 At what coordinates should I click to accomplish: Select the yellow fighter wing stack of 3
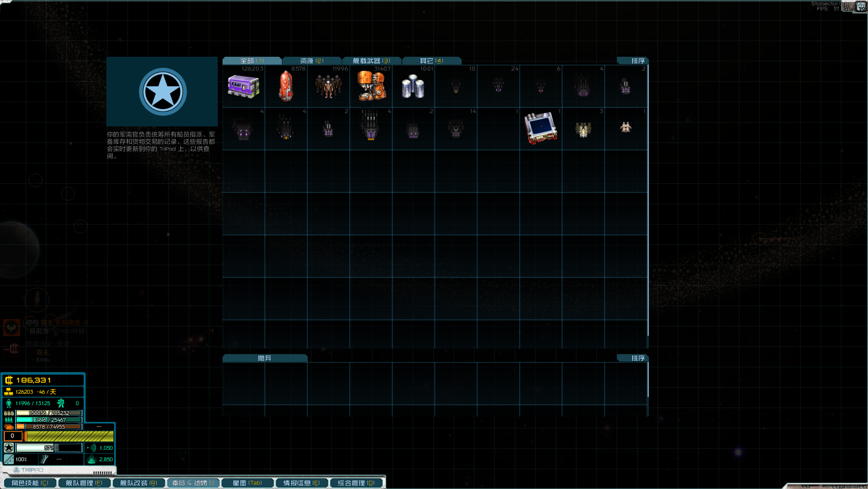tap(583, 129)
